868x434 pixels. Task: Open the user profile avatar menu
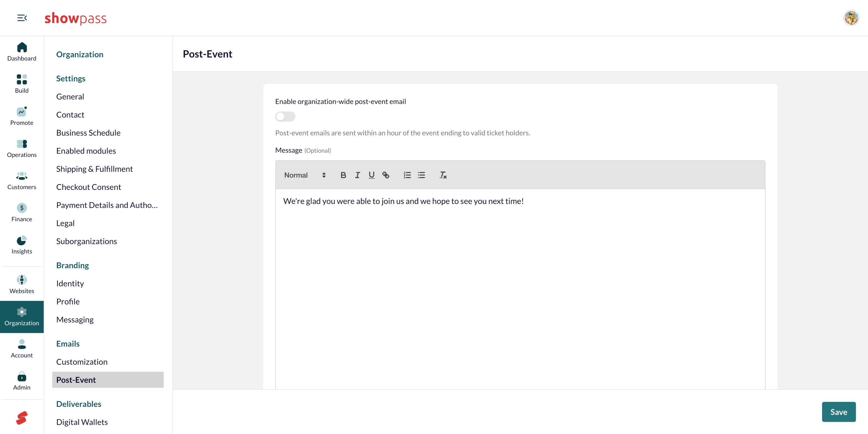(x=851, y=18)
